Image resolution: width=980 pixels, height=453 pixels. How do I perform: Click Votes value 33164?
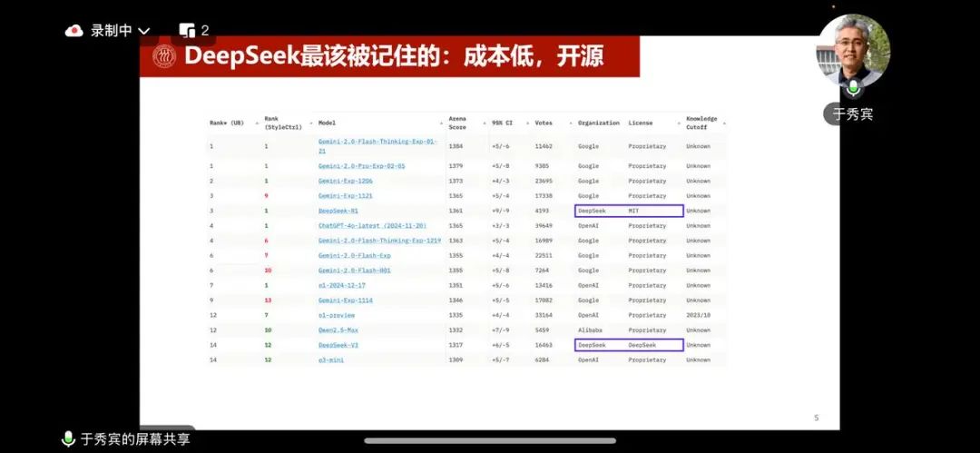click(x=544, y=315)
